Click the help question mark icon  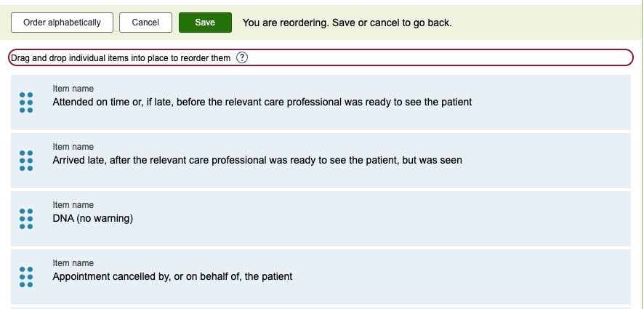[243, 58]
